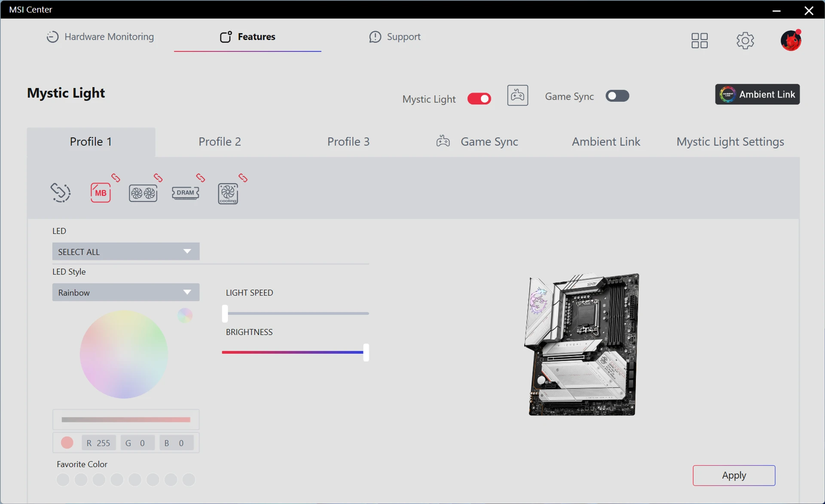Click the Hardware Monitoring gauge icon

[x=52, y=37]
